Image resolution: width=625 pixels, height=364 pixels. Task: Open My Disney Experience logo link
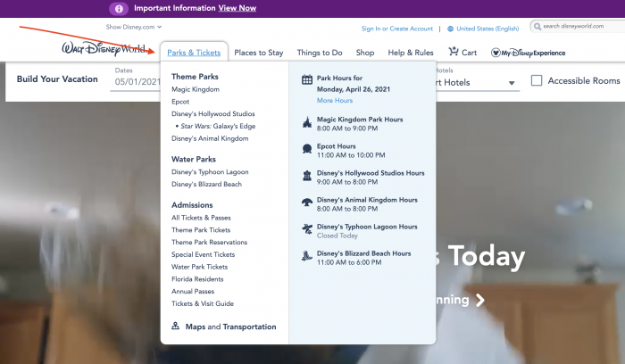(529, 53)
